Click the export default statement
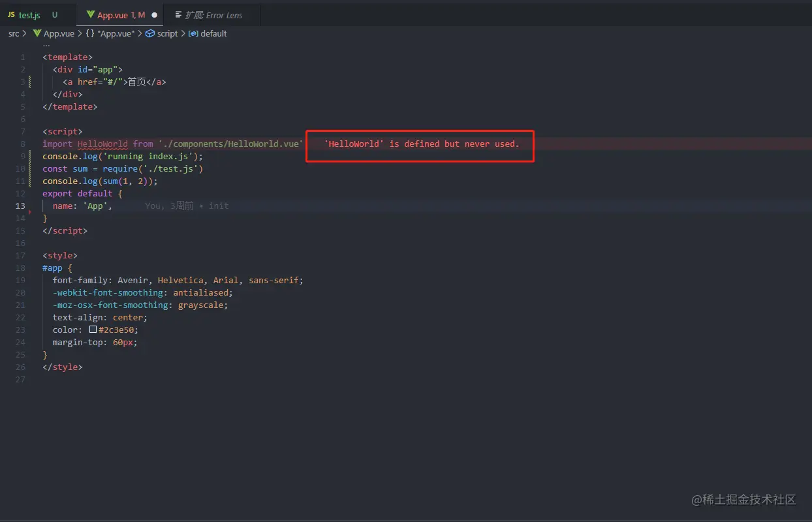This screenshot has height=522, width=812. (x=78, y=193)
